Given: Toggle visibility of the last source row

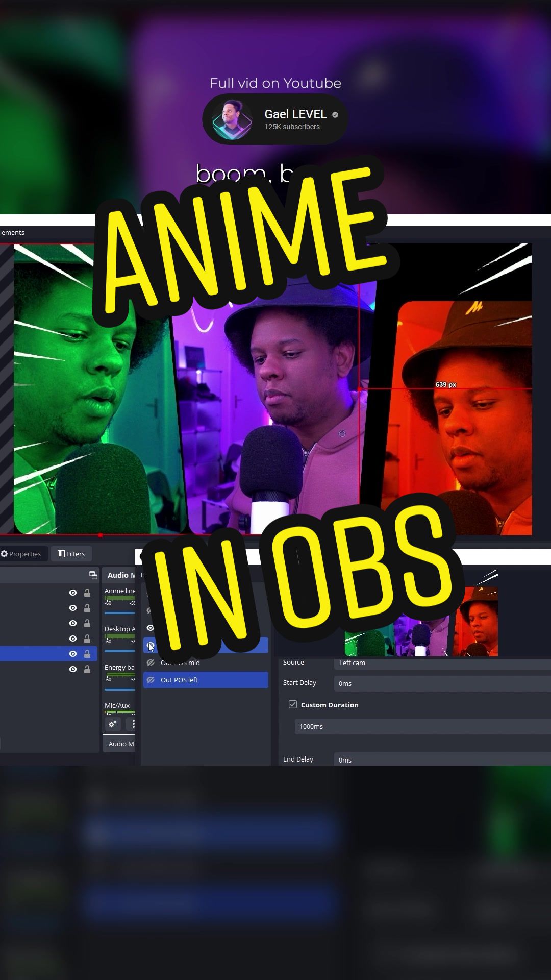Looking at the screenshot, I should click(73, 669).
